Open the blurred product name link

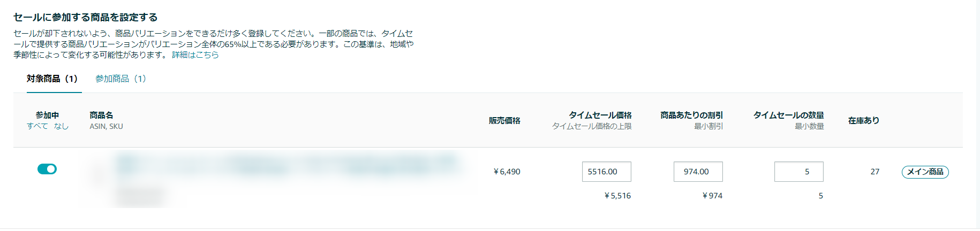coord(287,164)
